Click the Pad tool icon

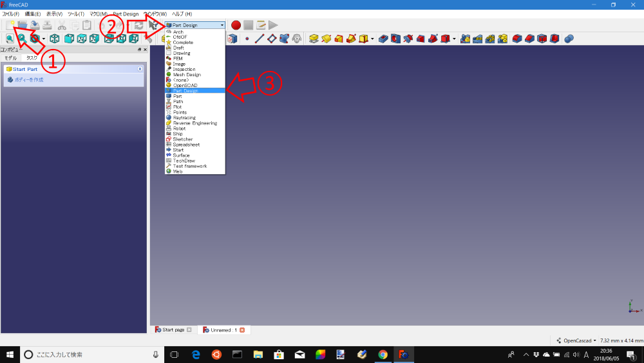point(314,39)
